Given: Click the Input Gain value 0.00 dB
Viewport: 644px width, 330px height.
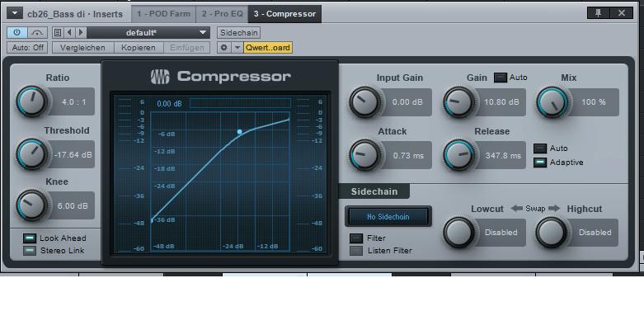Looking at the screenshot, I should click(407, 102).
